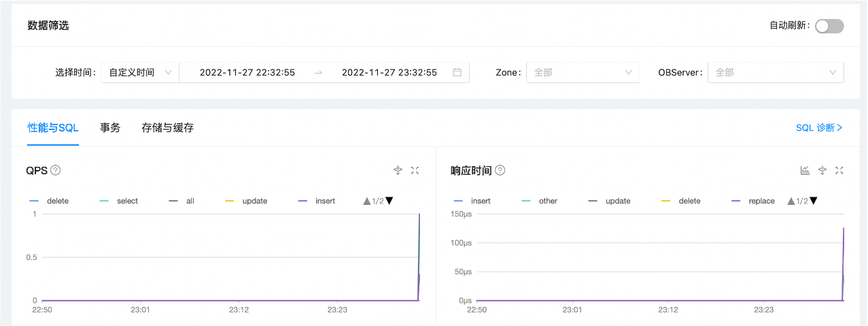
Task: Open SQL 诊断 link
Action: pos(819,127)
